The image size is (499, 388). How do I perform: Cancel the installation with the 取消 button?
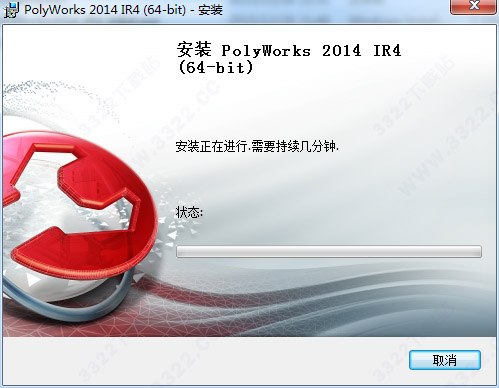coord(445,360)
